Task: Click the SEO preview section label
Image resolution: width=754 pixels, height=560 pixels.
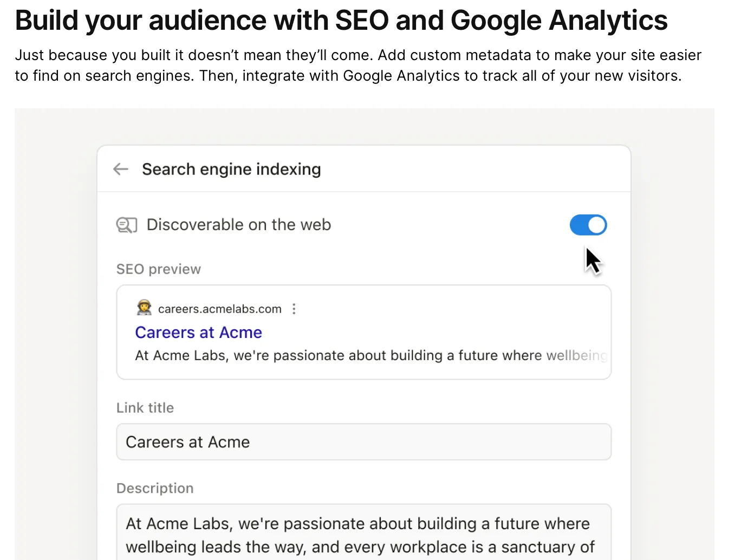Action: click(158, 269)
